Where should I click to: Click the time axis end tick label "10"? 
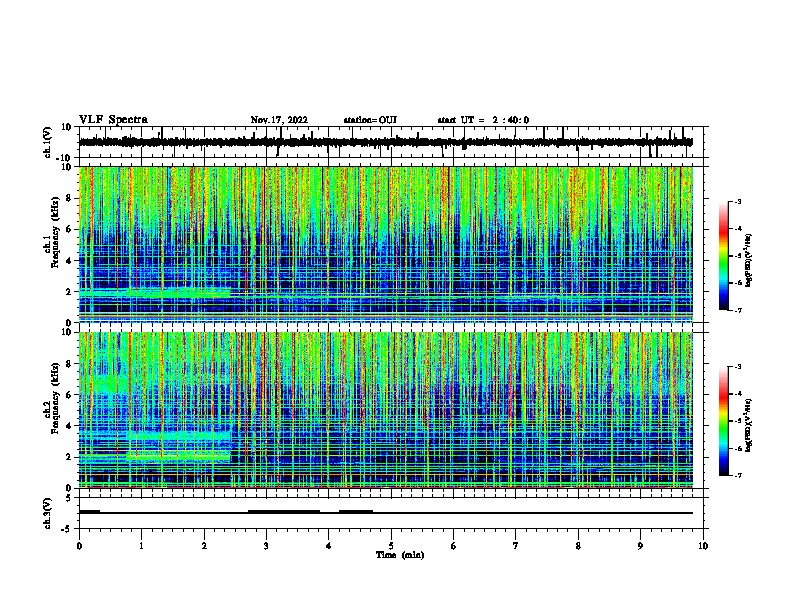(703, 546)
